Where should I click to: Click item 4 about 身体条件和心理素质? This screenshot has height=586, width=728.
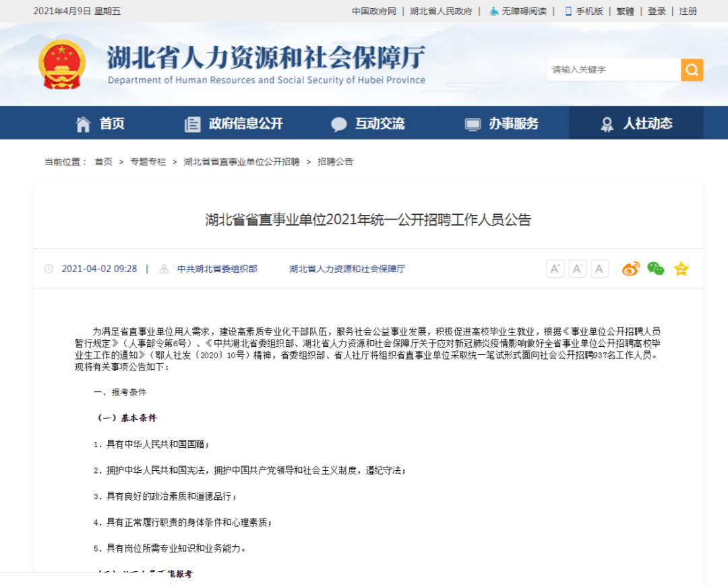[x=183, y=522]
